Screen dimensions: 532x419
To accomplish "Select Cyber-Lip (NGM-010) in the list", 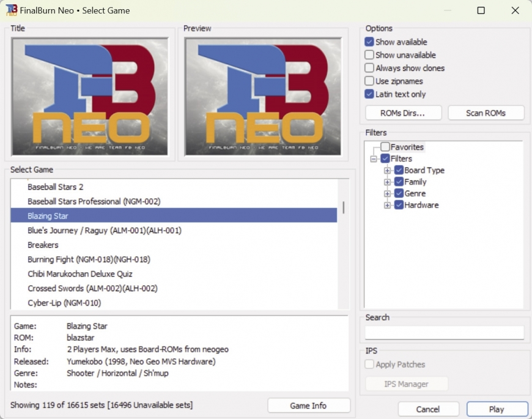I will pyautogui.click(x=174, y=303).
